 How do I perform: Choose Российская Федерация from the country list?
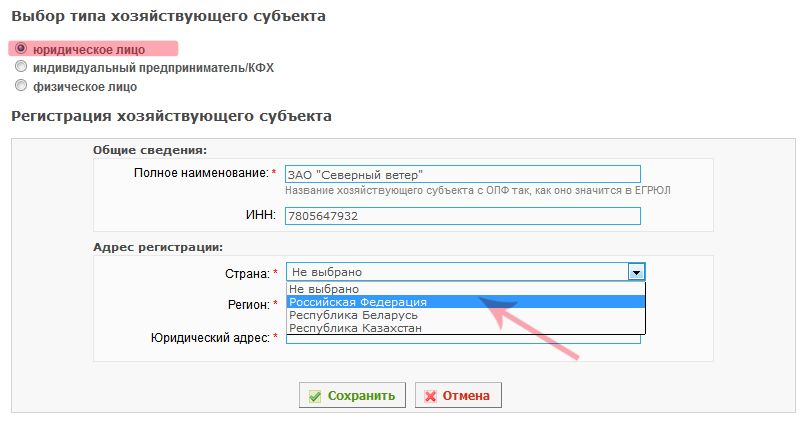466,302
